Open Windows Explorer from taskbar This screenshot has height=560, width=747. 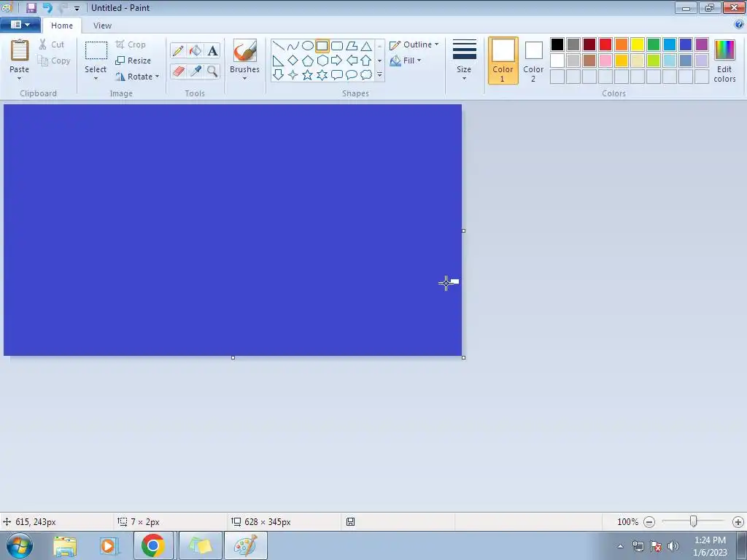pos(65,545)
